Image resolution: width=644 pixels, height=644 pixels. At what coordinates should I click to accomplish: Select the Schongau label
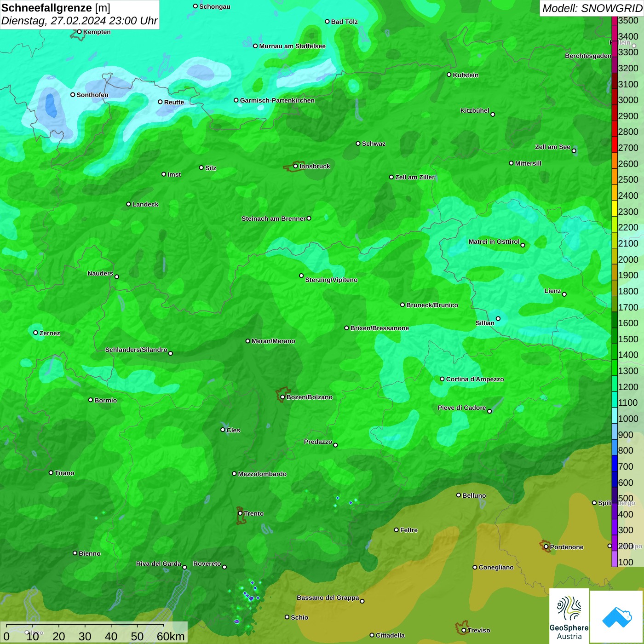coord(214,6)
